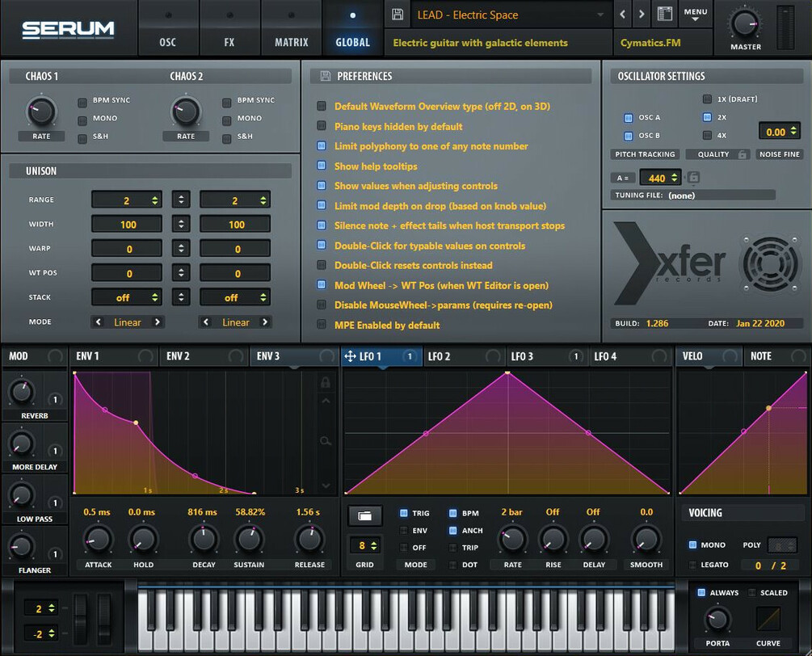Image resolution: width=812 pixels, height=656 pixels.
Task: Open the preset browser icon
Action: coord(664,14)
